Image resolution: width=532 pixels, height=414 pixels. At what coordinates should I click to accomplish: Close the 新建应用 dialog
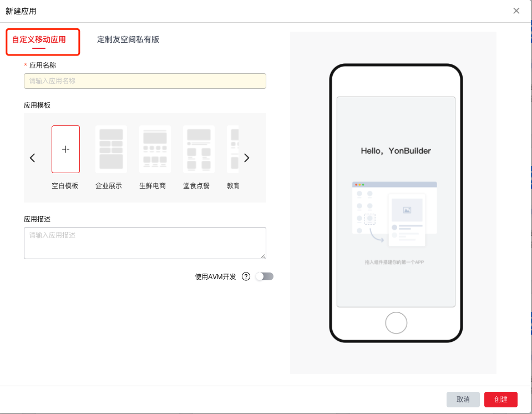click(x=516, y=11)
